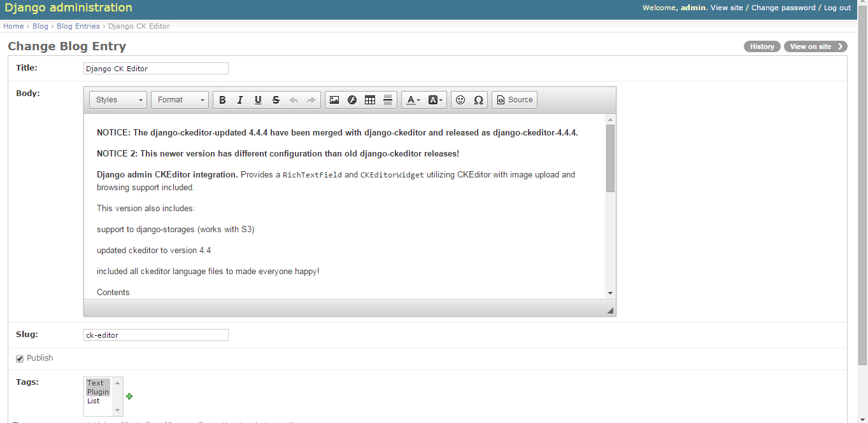Toggle bold formatting in CKEditor toolbar
Screen dimensions: 868x423
click(x=222, y=100)
